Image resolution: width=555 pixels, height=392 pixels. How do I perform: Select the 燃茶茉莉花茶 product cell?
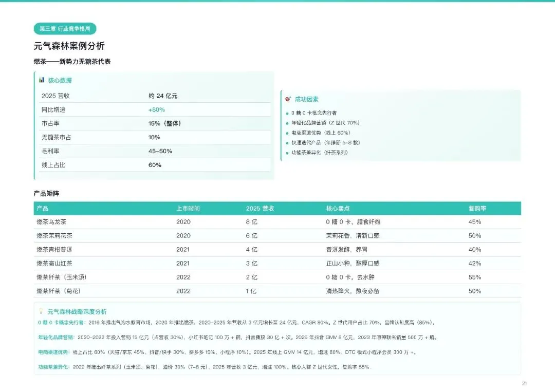[54, 236]
